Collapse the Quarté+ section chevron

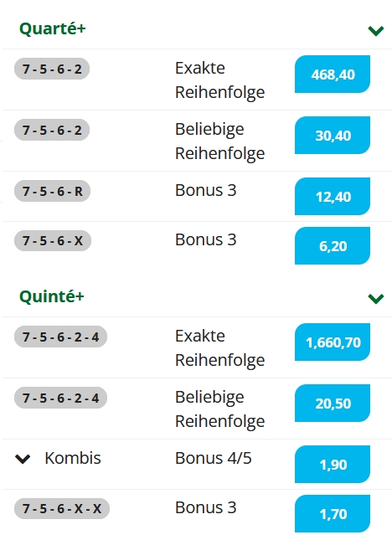[375, 31]
